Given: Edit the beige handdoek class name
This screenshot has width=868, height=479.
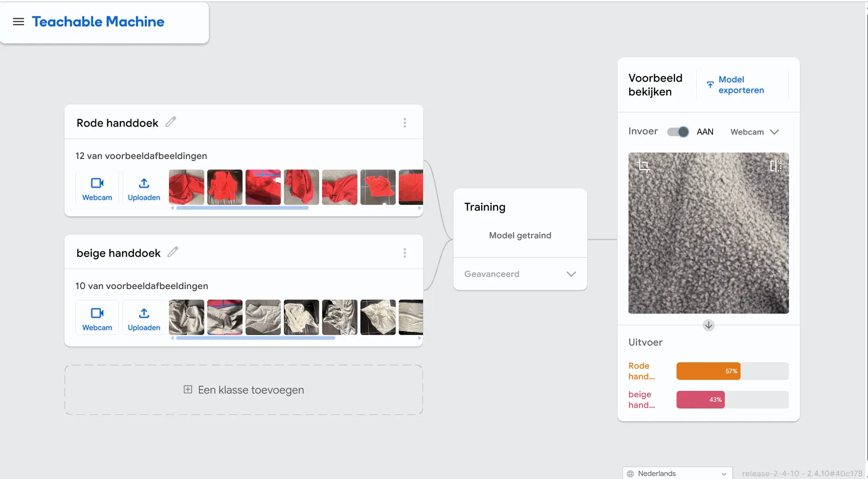Looking at the screenshot, I should point(173,252).
